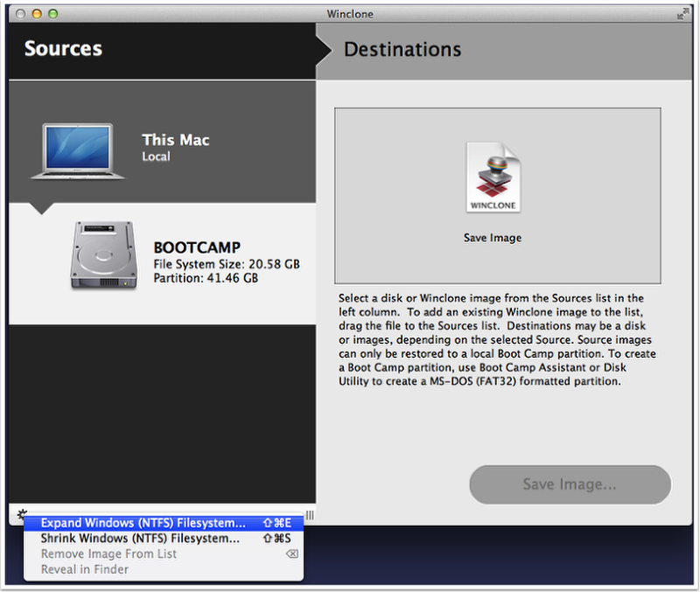Viewport: 700px width, 592px height.
Task: Select Reveal in Finder entry
Action: point(164,569)
